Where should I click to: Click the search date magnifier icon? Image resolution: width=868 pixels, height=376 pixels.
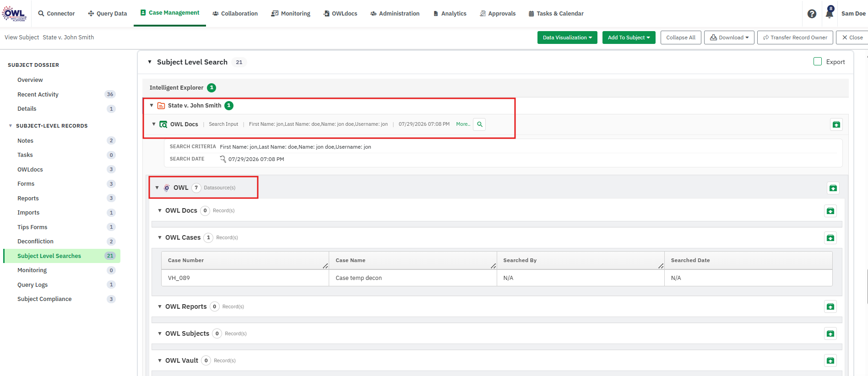(223, 159)
